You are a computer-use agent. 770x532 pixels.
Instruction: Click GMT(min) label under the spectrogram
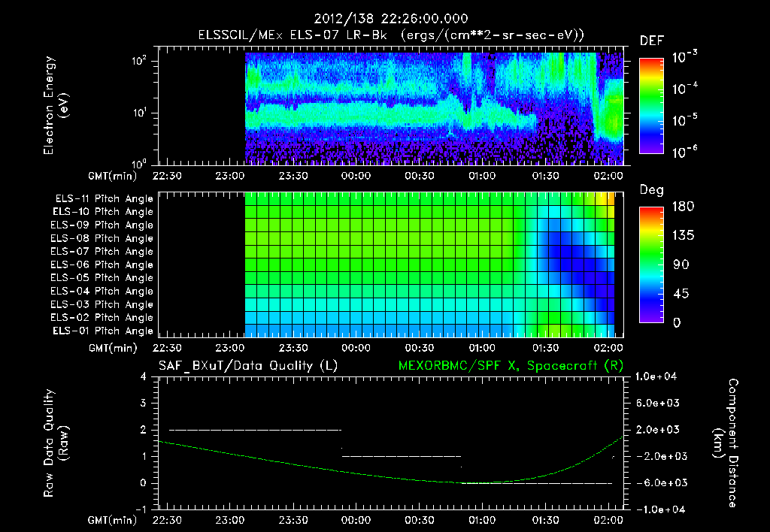[113, 176]
